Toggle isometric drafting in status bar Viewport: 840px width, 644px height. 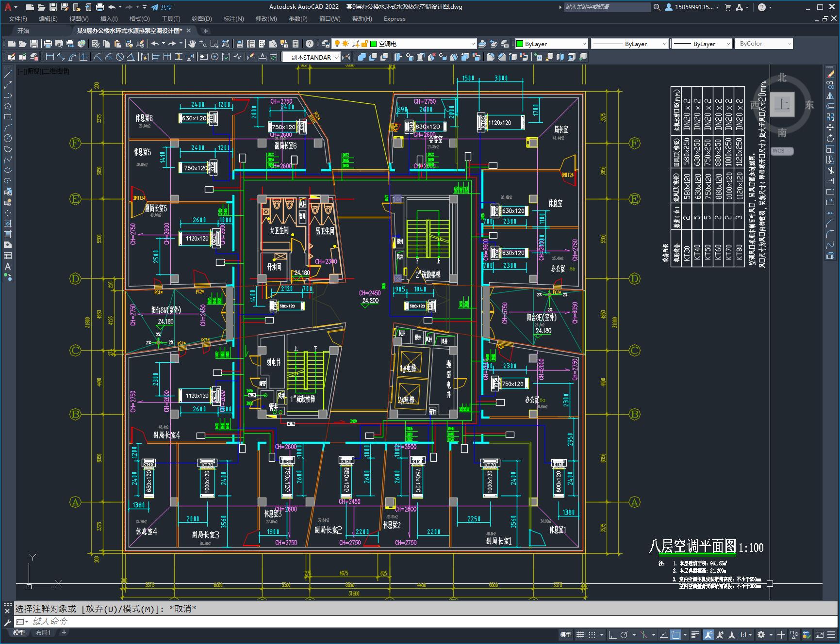643,634
